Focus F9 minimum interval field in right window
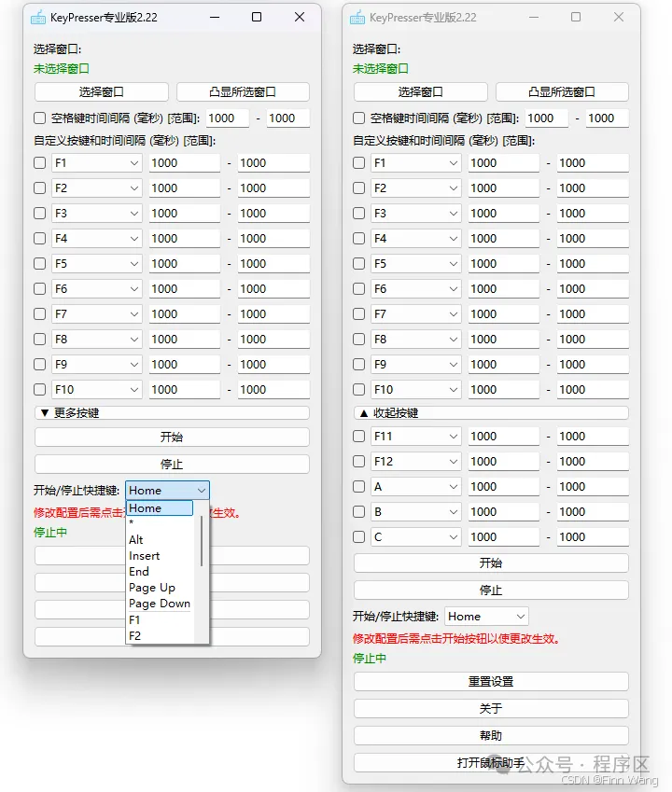672x792 pixels. pos(504,365)
